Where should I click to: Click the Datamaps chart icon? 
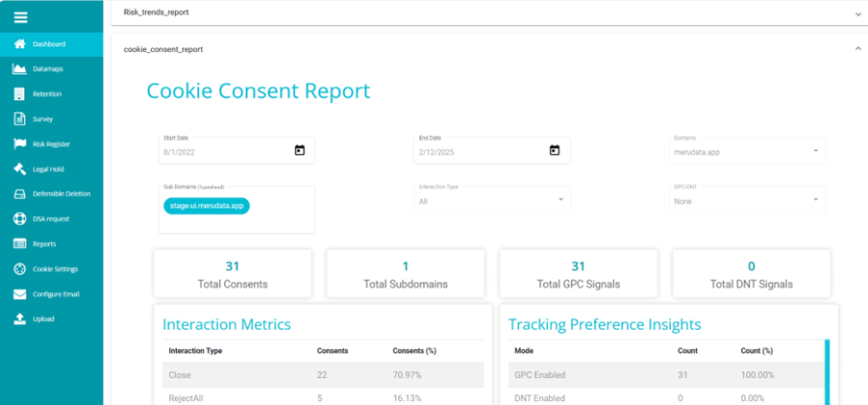[20, 68]
